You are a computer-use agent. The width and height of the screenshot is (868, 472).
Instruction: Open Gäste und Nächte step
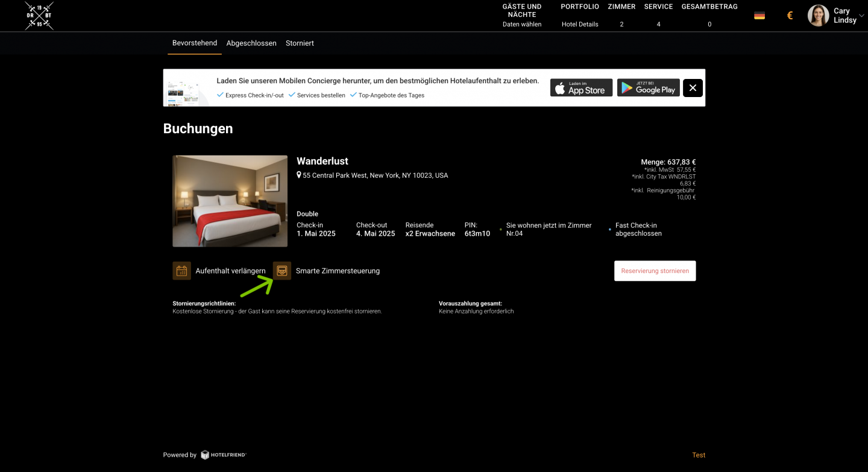pos(522,16)
